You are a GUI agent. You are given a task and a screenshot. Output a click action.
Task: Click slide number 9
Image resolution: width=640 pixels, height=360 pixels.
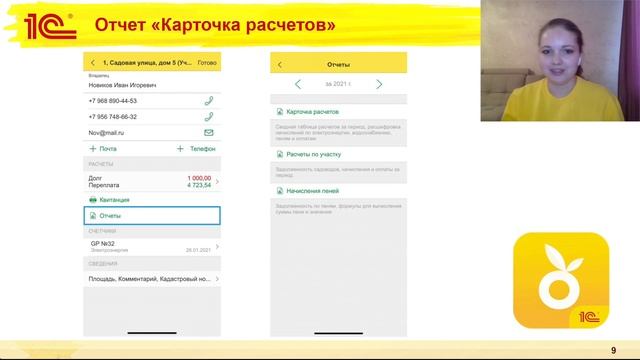[x=613, y=351]
